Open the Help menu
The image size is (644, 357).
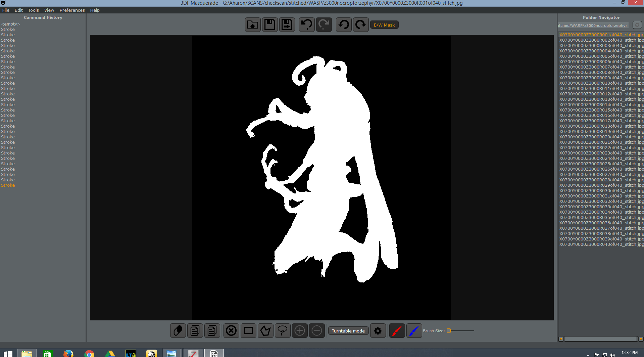pos(95,10)
